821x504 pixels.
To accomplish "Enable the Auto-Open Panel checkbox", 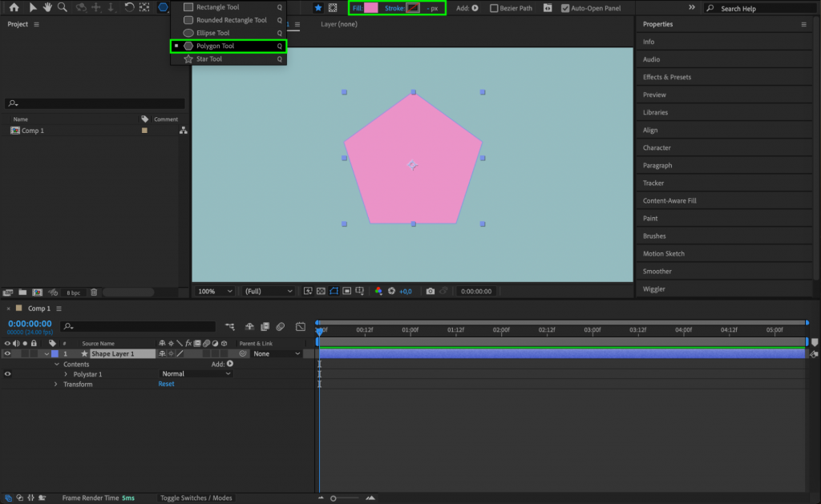I will click(x=567, y=7).
